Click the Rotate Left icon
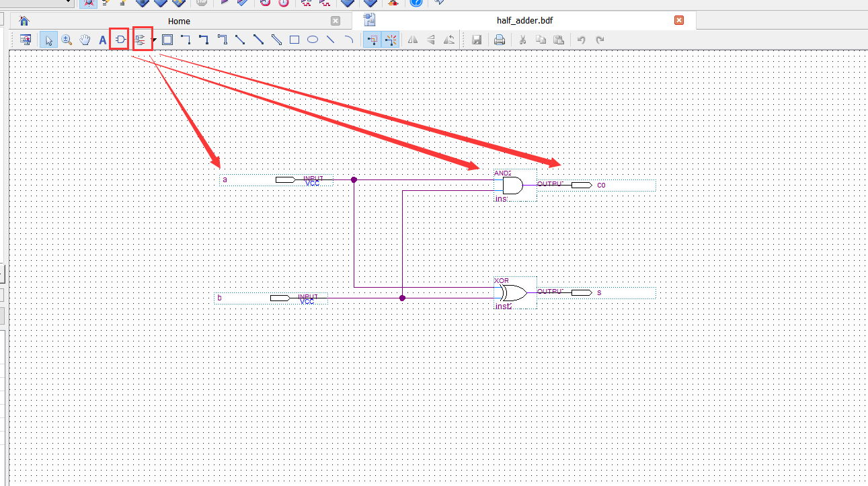Image resolution: width=868 pixels, height=486 pixels. tap(449, 40)
